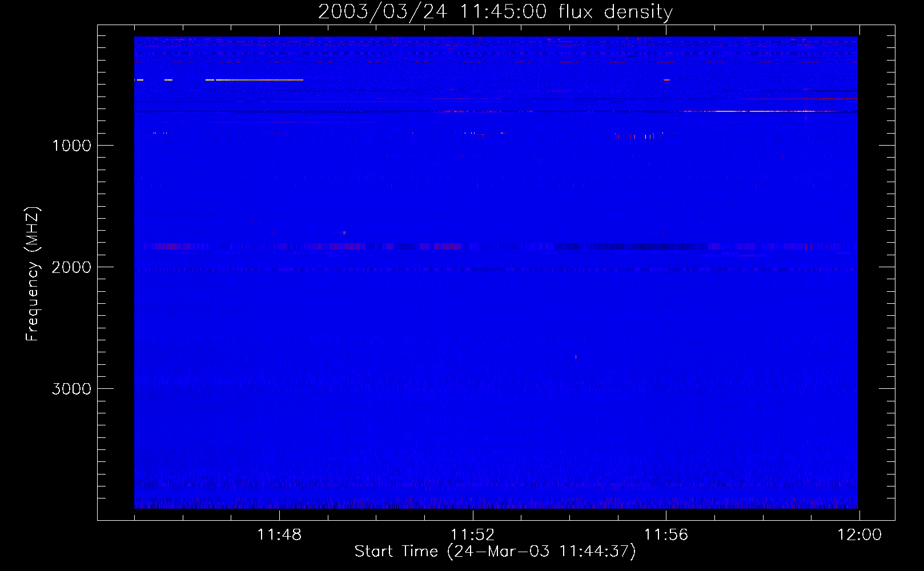
Task: Click the noisy band at the spectrogram bottom edge
Action: click(496, 504)
